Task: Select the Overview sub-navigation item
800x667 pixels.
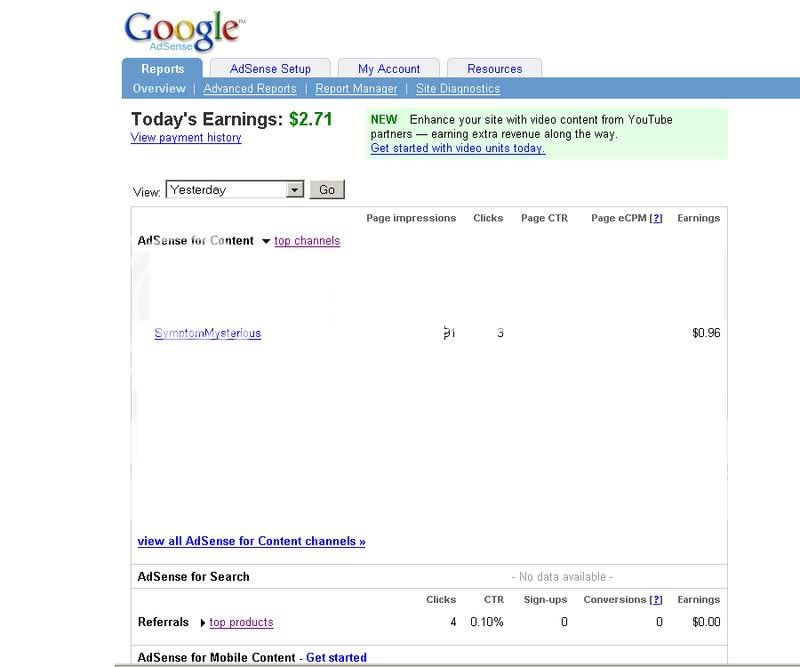Action: point(159,88)
